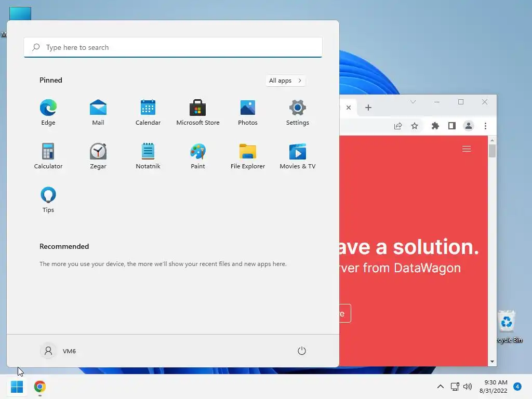The height and width of the screenshot is (399, 532).
Task: Open Chrome extensions puzzle icon
Action: (x=435, y=126)
